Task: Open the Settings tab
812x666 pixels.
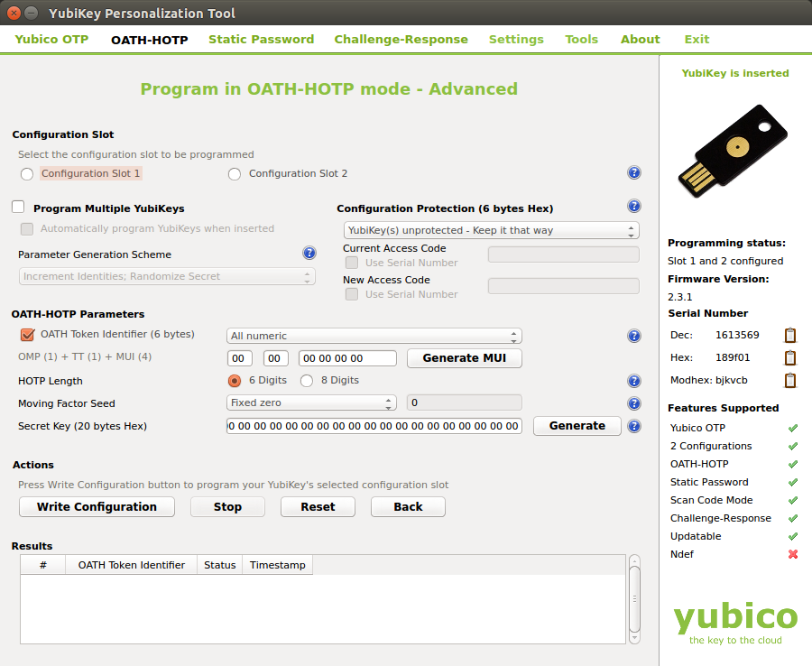Action: (x=516, y=40)
